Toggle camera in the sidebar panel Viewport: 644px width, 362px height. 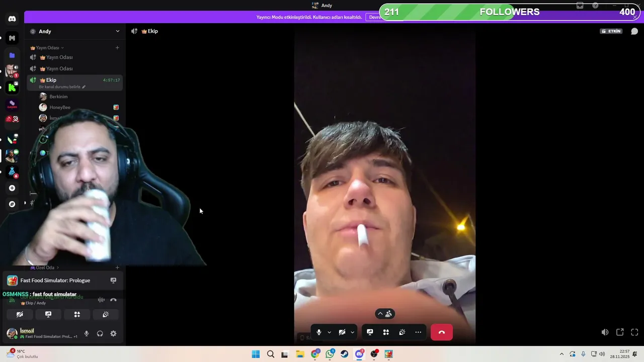coord(20,314)
